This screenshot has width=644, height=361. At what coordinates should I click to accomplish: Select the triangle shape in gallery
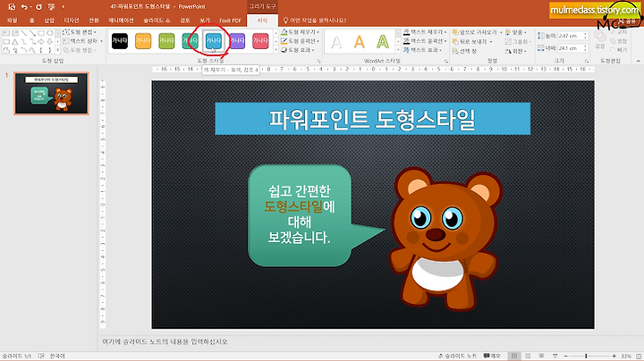[x=15, y=41]
